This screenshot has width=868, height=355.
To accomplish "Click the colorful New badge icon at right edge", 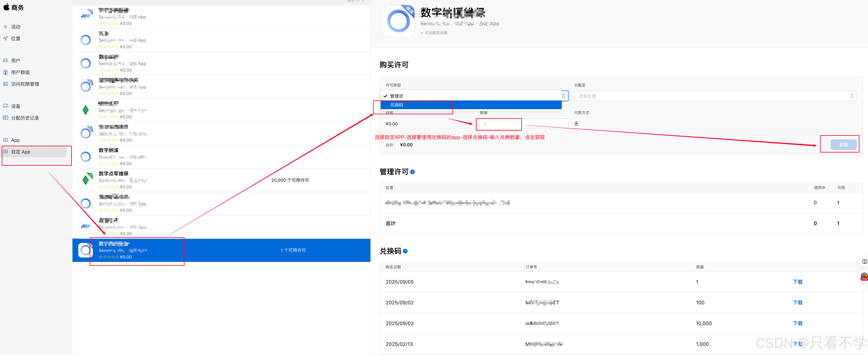I will pos(864,276).
